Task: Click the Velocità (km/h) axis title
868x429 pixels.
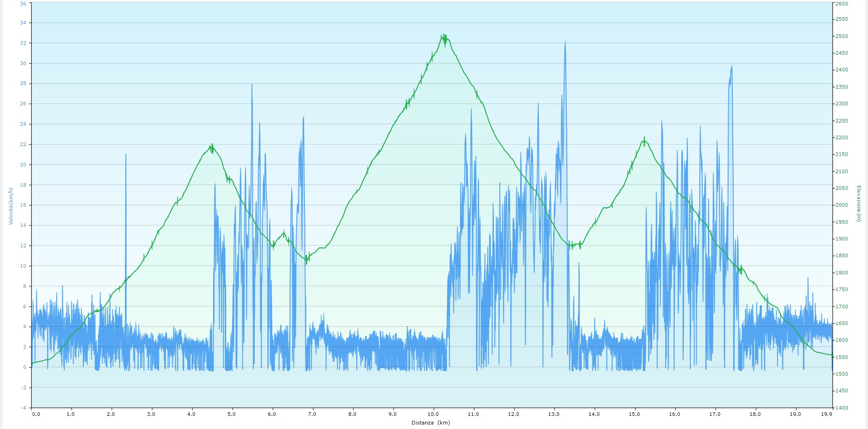Action: 11,206
